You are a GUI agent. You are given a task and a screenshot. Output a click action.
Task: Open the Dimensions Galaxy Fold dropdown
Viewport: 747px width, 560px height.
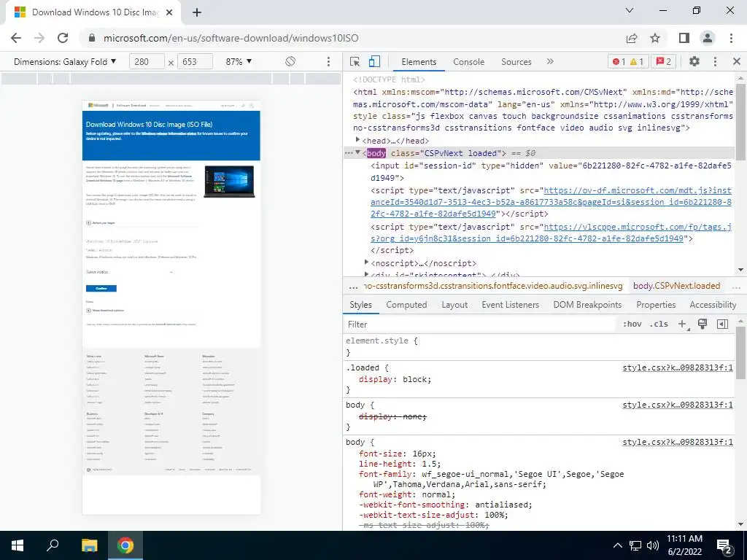coord(65,62)
